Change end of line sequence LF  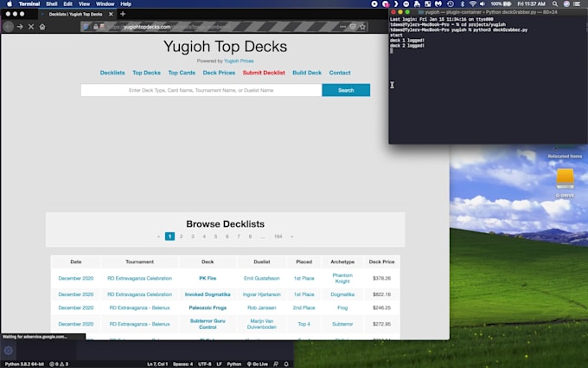(219, 365)
